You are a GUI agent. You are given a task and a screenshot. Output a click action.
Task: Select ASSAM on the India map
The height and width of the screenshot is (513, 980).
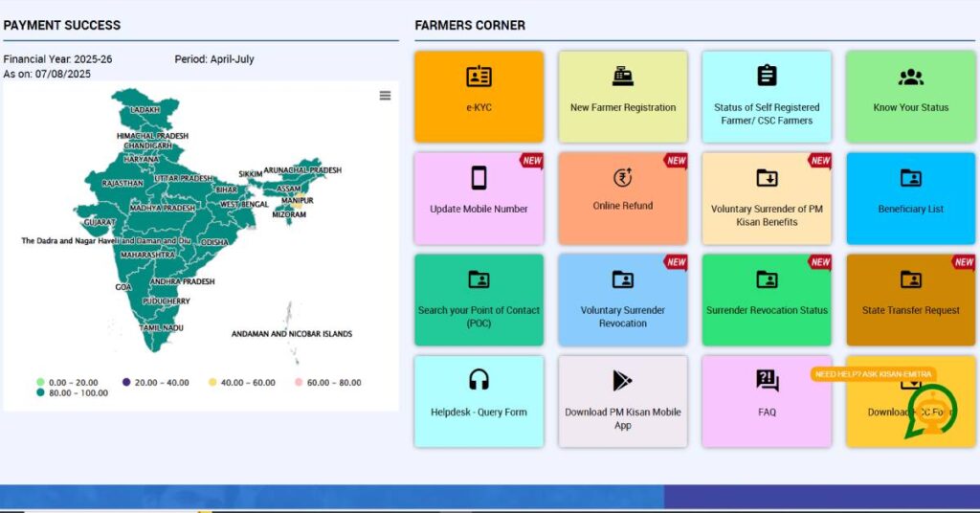point(289,189)
